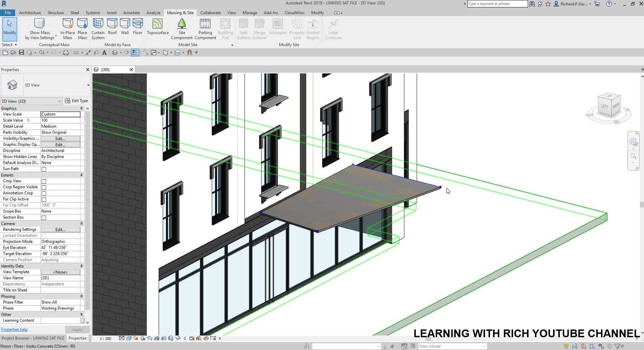Choose Curtain System by face
The height and width of the screenshot is (350, 644).
coord(98,29)
